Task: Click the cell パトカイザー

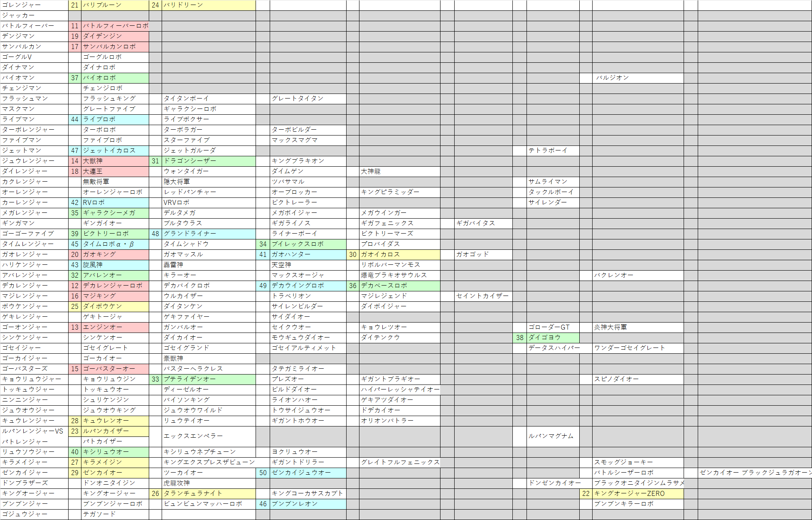Action: click(115, 441)
